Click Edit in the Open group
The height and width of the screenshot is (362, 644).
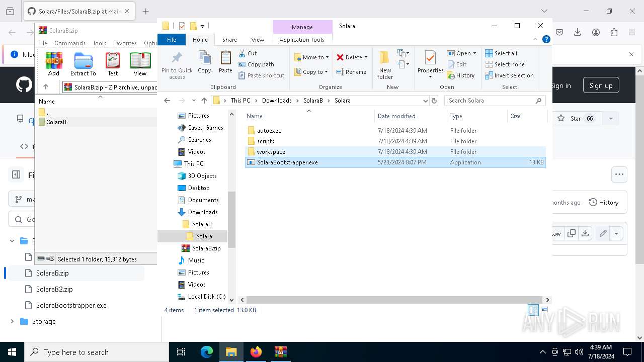457,64
